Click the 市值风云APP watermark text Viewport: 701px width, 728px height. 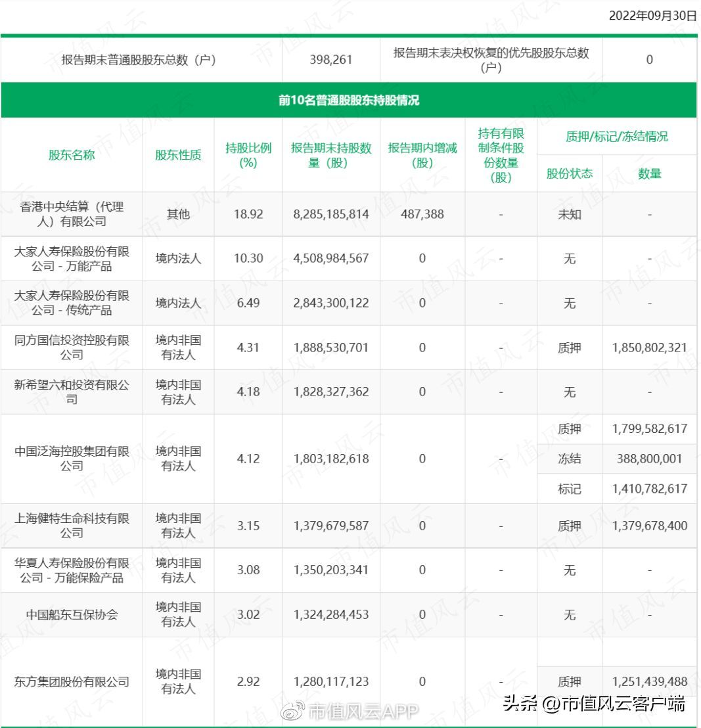point(363,711)
